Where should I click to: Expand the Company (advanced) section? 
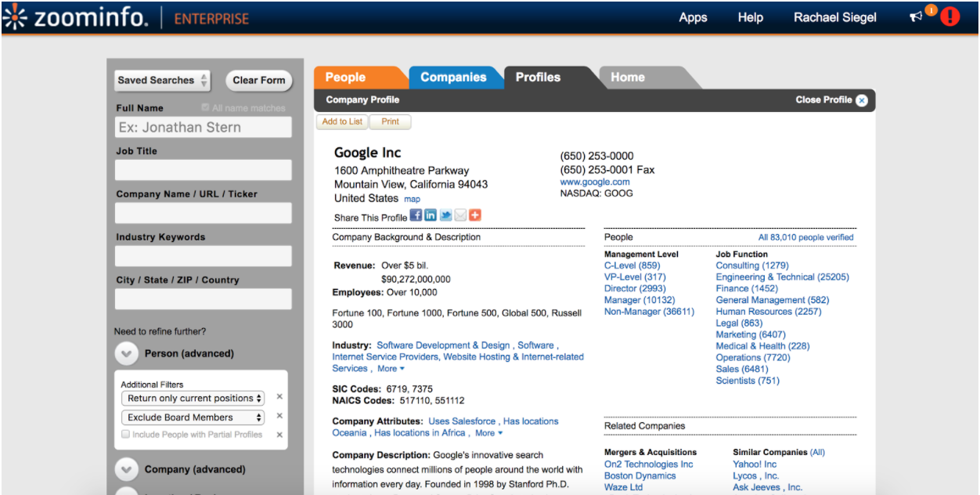[126, 470]
